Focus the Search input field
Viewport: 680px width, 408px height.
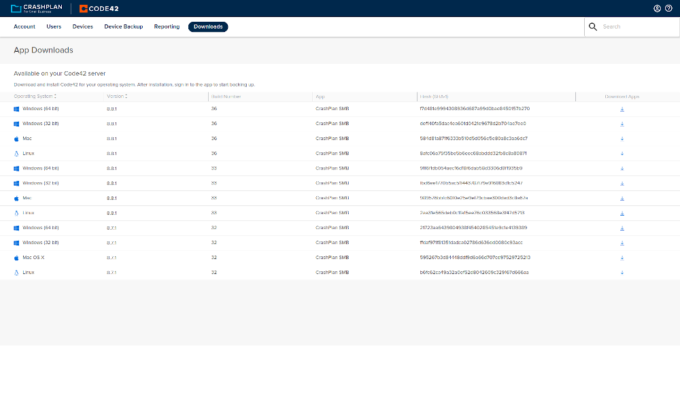[x=635, y=27]
